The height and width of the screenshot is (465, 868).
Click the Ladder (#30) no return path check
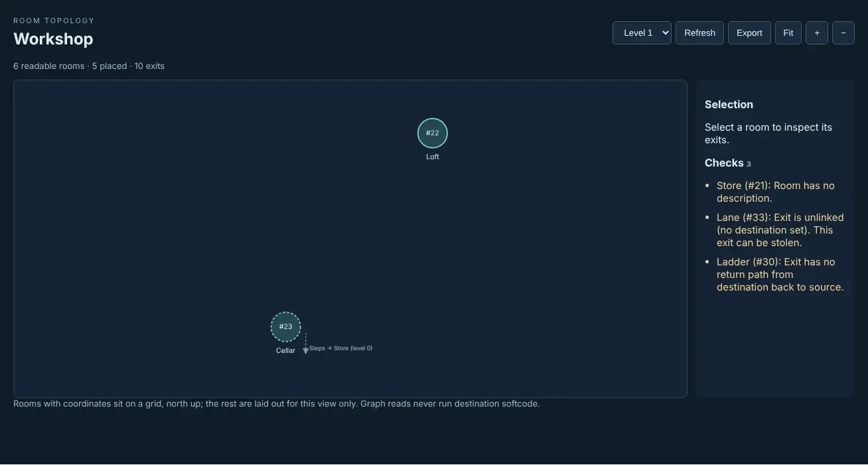pyautogui.click(x=780, y=275)
